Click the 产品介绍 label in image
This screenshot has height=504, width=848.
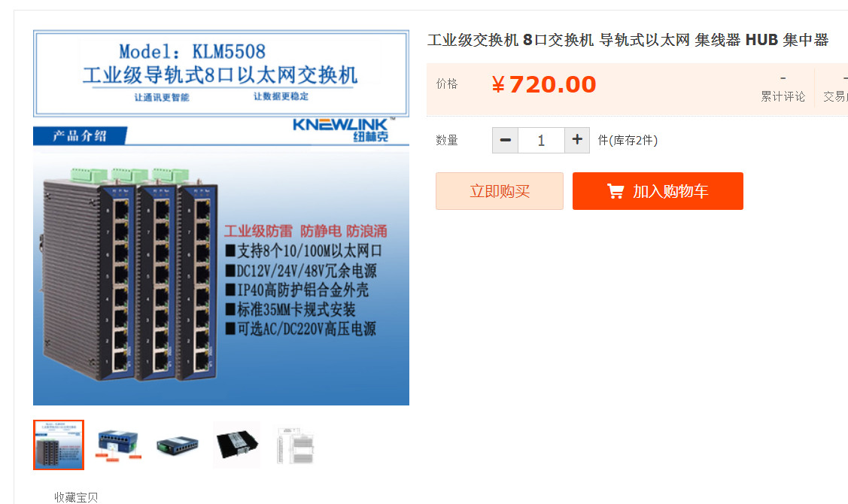(x=80, y=135)
